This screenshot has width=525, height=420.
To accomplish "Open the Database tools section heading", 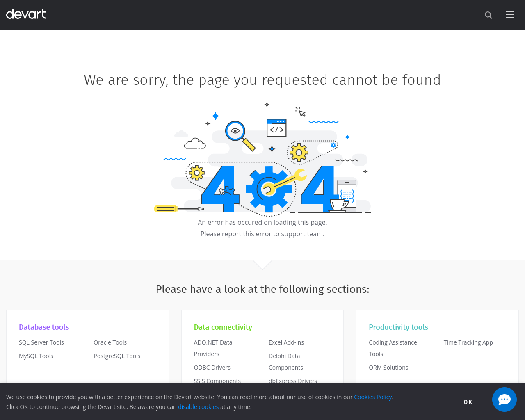I will pos(44,327).
